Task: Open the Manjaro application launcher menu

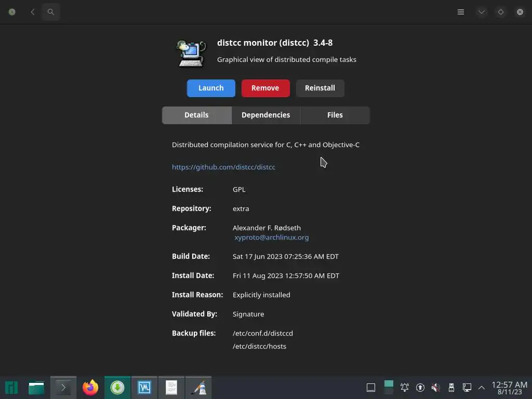Action: (11, 388)
